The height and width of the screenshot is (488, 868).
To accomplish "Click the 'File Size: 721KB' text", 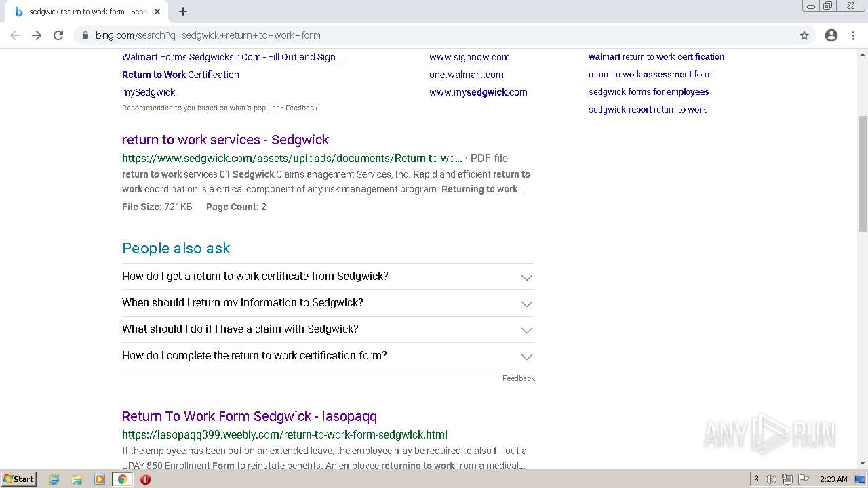I will tap(157, 207).
